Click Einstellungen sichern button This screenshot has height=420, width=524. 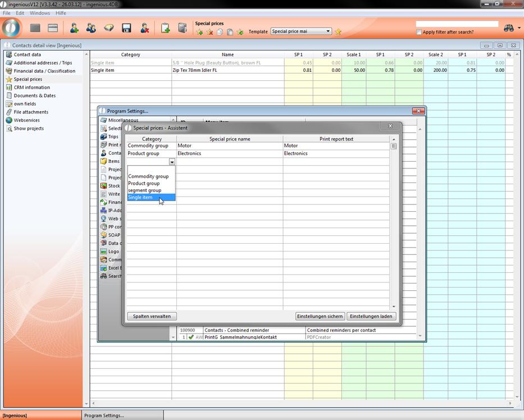click(320, 316)
